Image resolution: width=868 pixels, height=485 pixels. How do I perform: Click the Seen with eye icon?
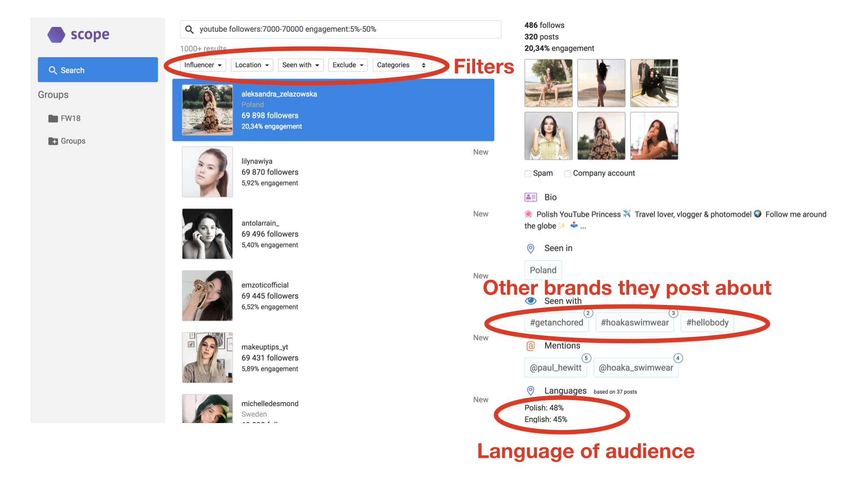click(530, 301)
